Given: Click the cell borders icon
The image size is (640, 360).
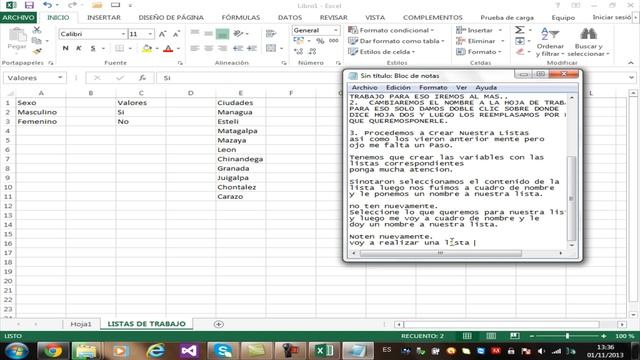Looking at the screenshot, I should point(119,48).
